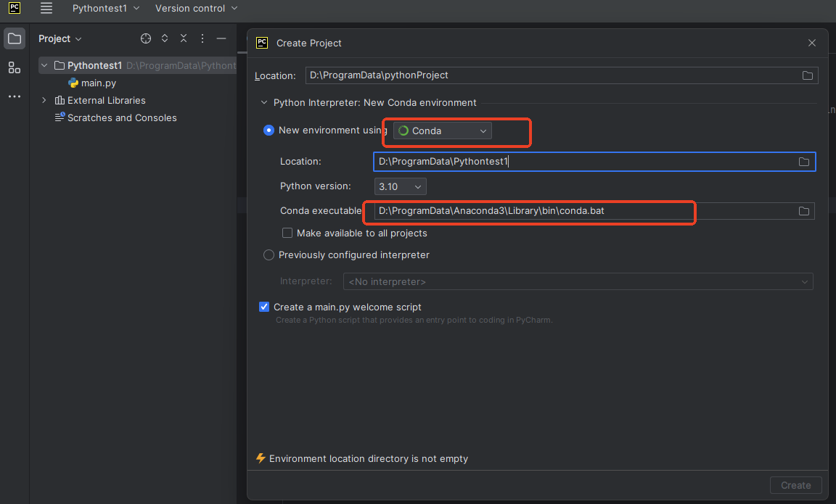Select the New environment using radio button

click(269, 131)
